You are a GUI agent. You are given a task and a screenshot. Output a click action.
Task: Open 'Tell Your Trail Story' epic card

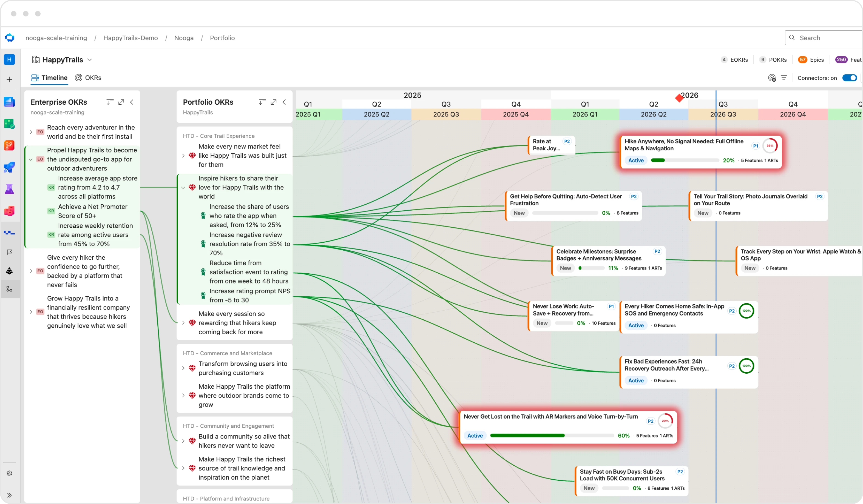pos(758,206)
